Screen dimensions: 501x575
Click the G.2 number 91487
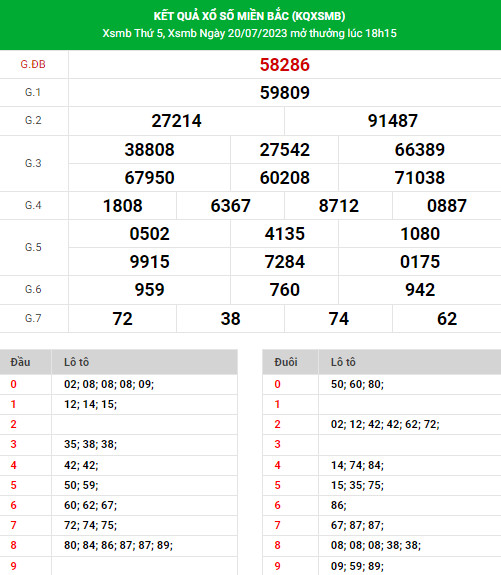tap(393, 121)
